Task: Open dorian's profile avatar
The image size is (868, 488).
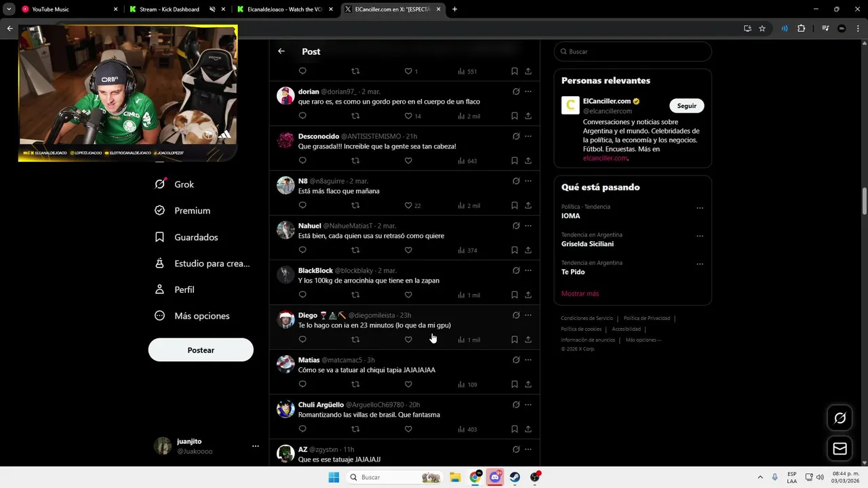Action: click(285, 96)
